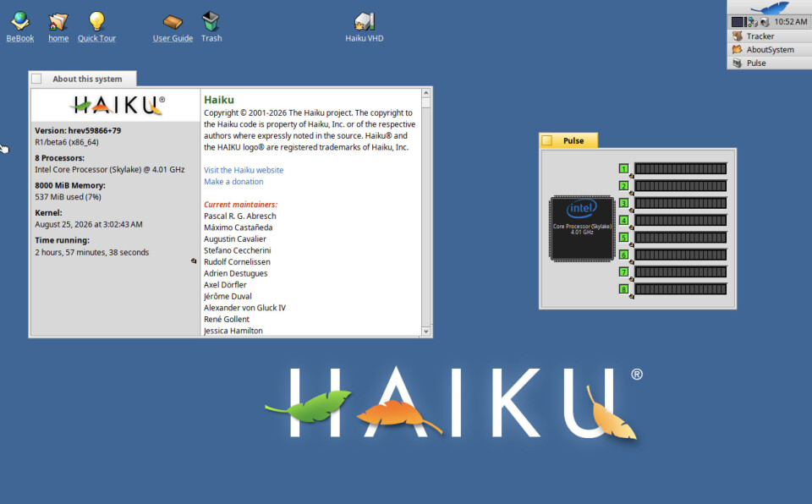Click the Intel processor chip image

[582, 228]
